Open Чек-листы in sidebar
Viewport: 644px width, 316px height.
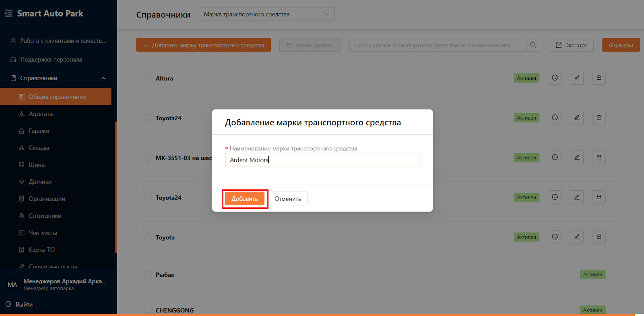pos(43,233)
